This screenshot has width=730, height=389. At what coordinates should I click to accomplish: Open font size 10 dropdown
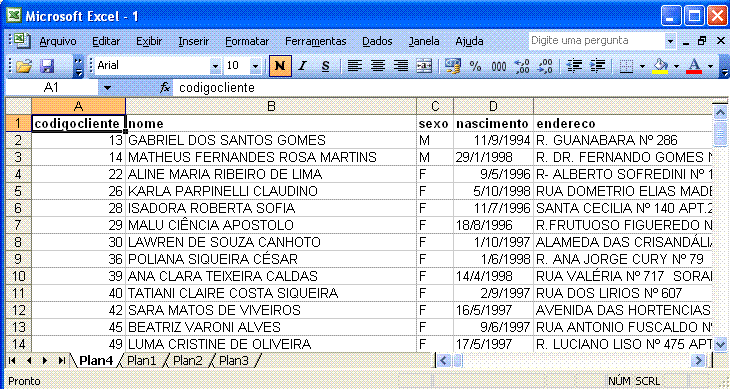tap(255, 67)
